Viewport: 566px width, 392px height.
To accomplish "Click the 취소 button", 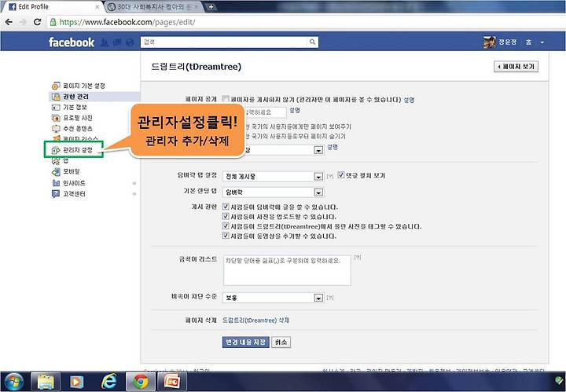I will 281,343.
